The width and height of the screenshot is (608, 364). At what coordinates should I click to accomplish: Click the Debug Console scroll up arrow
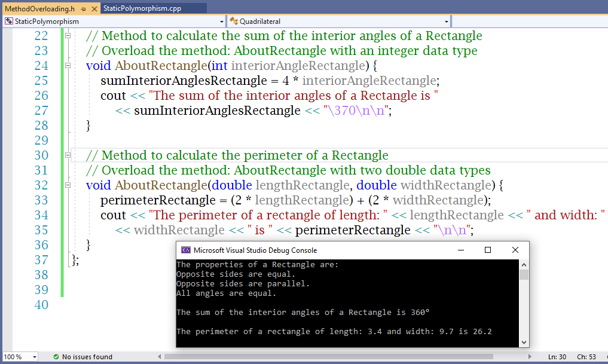coord(524,265)
